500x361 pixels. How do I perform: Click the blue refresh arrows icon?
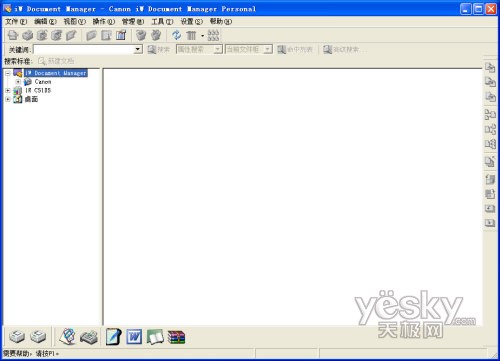[x=176, y=35]
